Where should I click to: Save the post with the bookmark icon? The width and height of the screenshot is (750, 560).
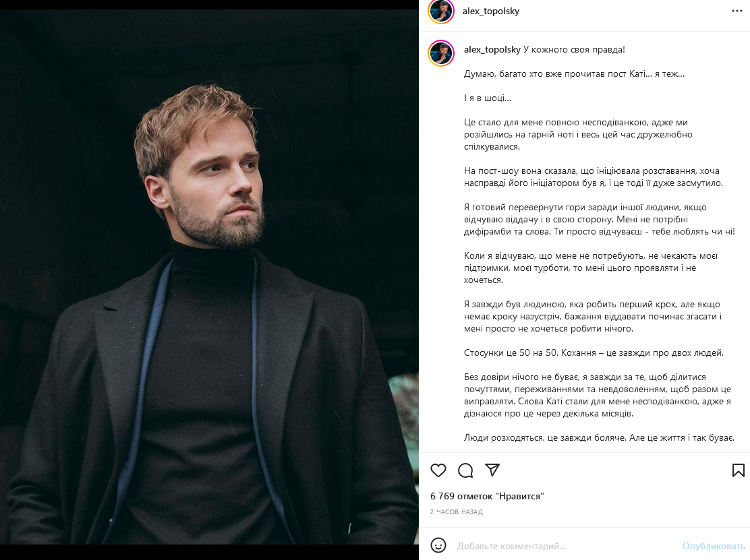point(738,470)
